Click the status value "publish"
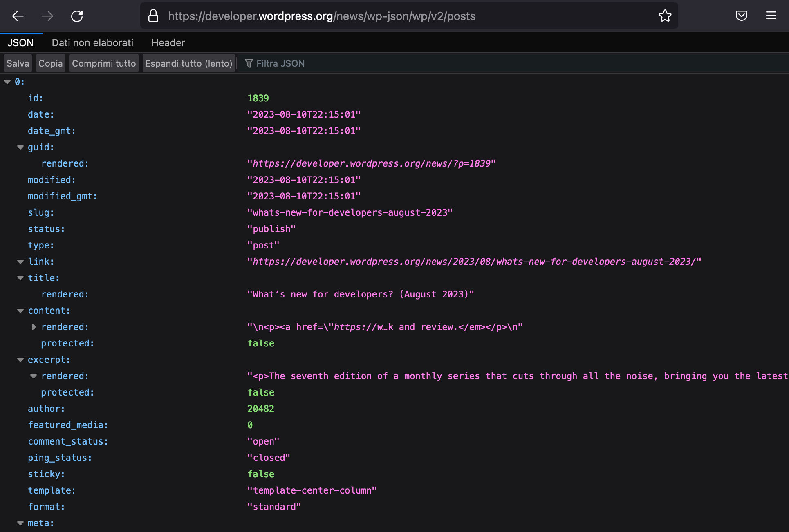This screenshot has width=789, height=532. pos(271,229)
